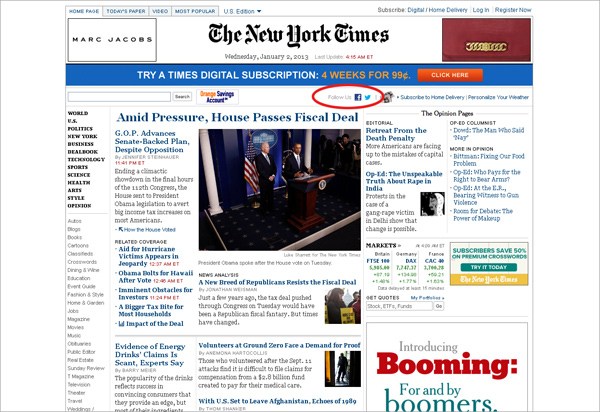The width and height of the screenshot is (600, 412).
Task: Switch to the Today's Paper tab
Action: (126, 11)
